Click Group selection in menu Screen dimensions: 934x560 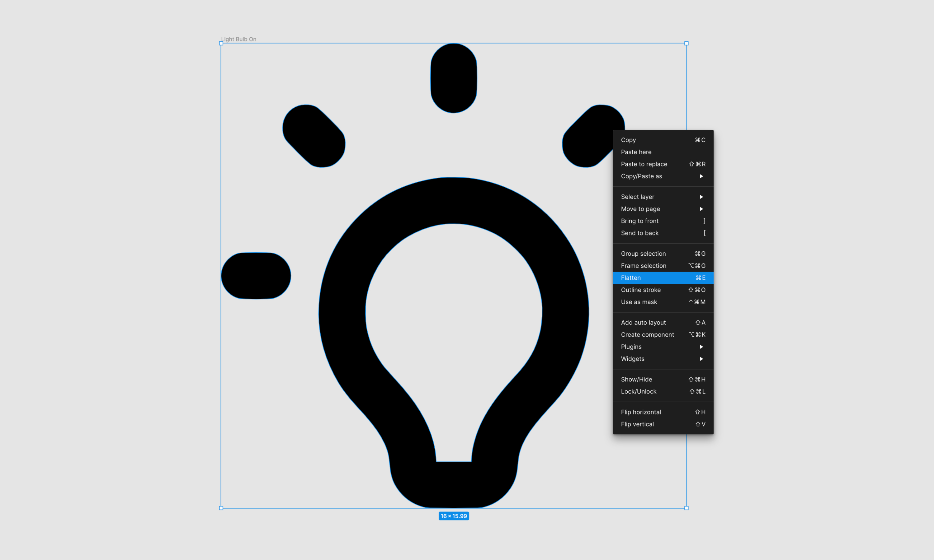coord(663,254)
